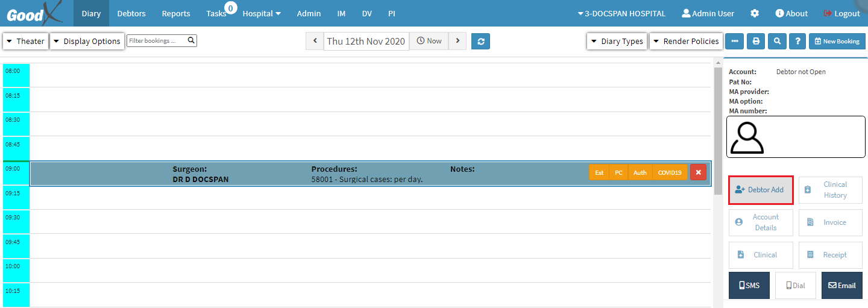Open the more options ellipsis button
868x308 pixels.
click(734, 41)
